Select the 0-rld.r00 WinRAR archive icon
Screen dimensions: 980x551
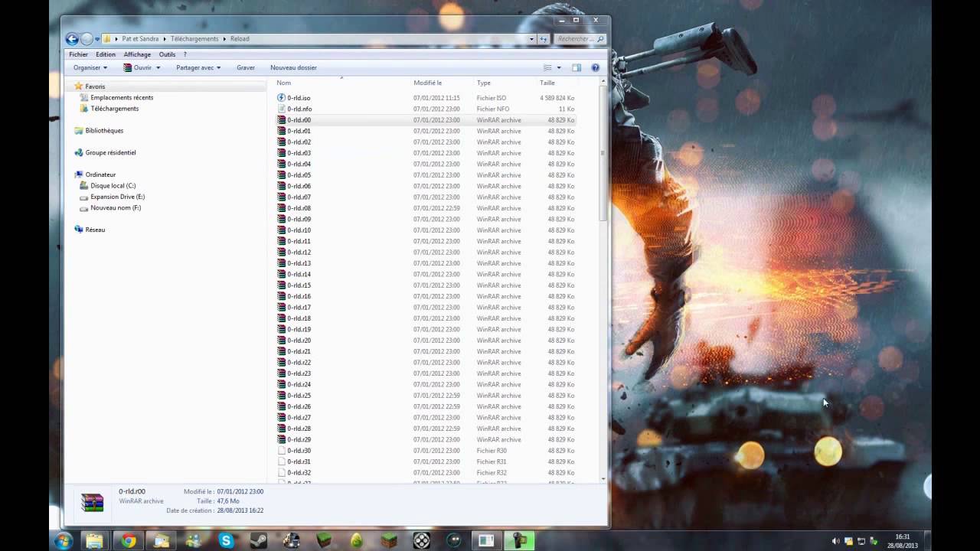(281, 120)
